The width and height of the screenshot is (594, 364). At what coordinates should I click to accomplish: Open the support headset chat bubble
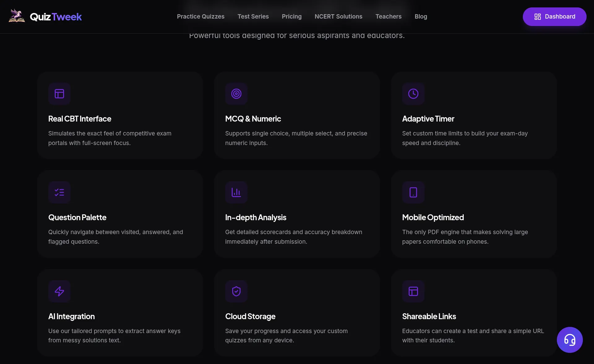[x=570, y=340]
